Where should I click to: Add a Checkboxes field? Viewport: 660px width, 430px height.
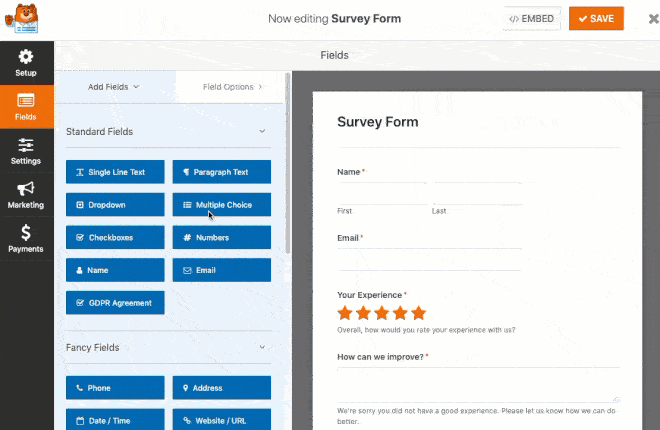[115, 238]
